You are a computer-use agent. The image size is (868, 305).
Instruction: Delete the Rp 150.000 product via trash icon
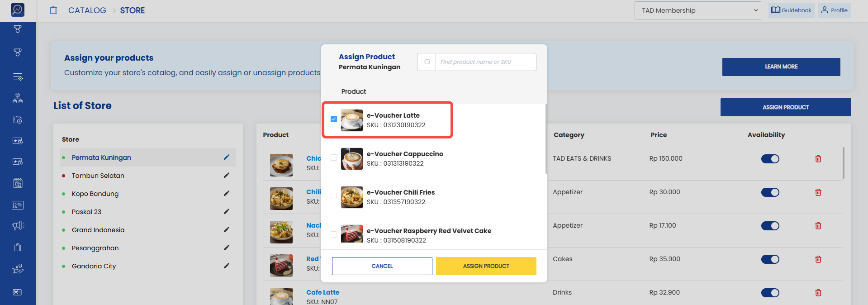818,159
